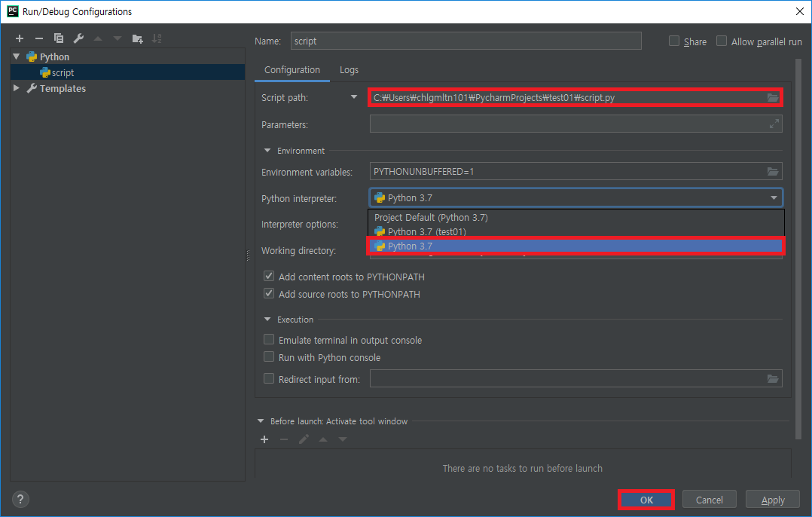Click right panel vertical scrollbar
The height and width of the screenshot is (517, 812).
(x=798, y=249)
